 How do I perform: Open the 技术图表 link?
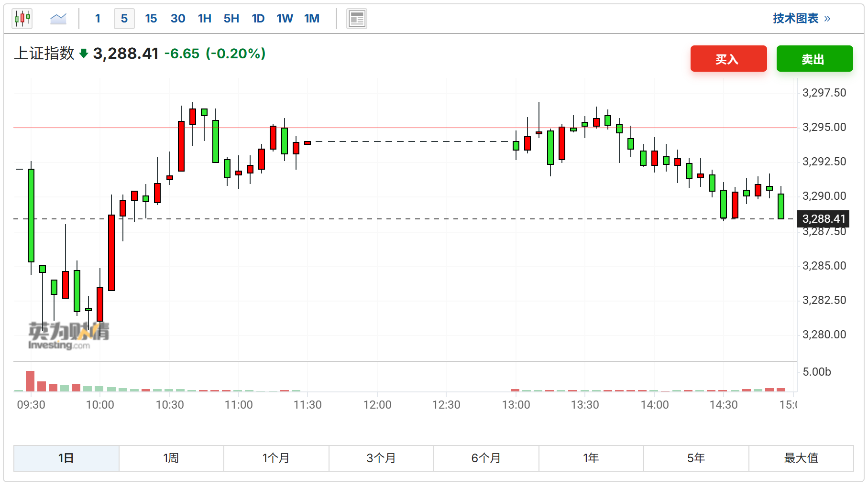[x=802, y=19]
